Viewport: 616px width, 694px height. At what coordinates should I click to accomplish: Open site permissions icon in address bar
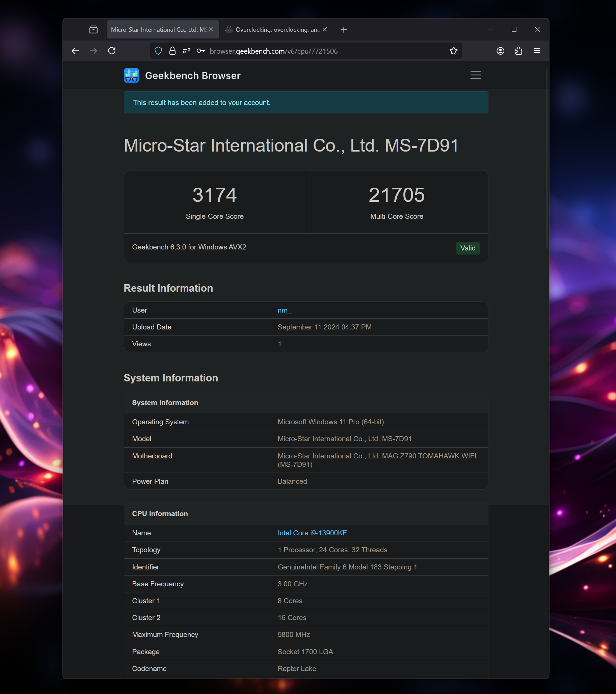tap(186, 51)
